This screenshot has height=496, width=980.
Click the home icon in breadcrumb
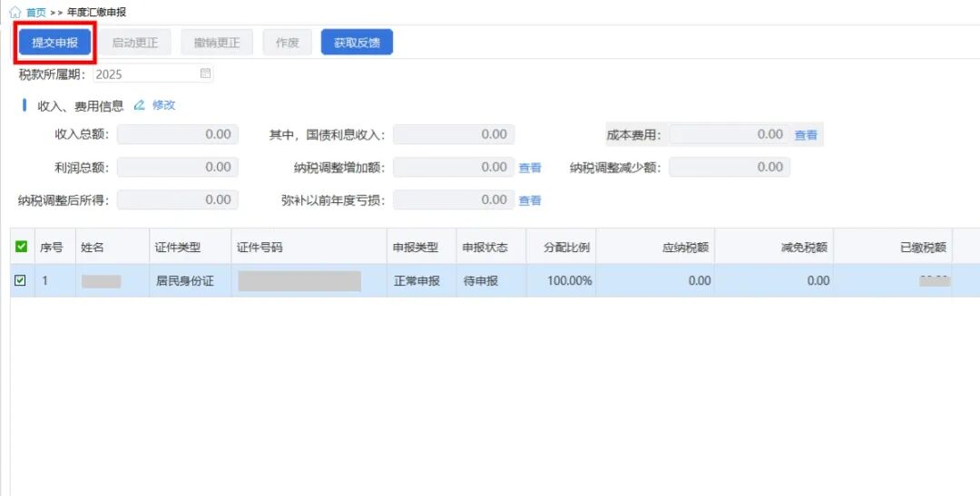coord(15,13)
